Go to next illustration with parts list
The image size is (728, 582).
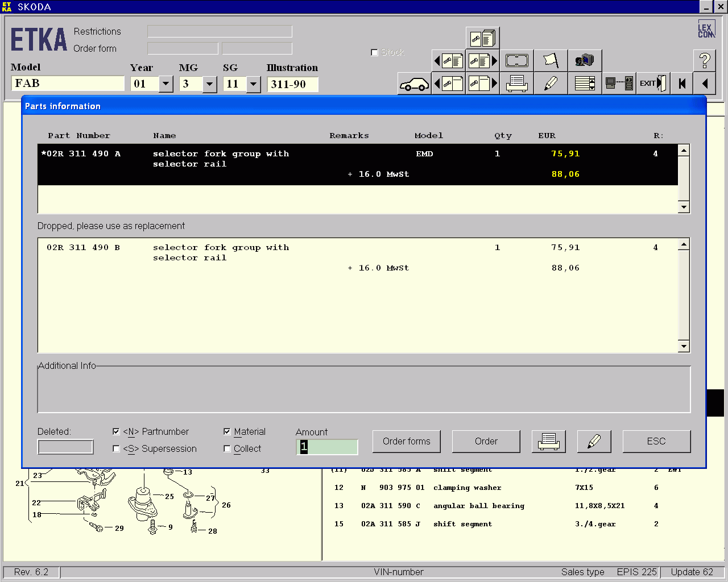(483, 61)
